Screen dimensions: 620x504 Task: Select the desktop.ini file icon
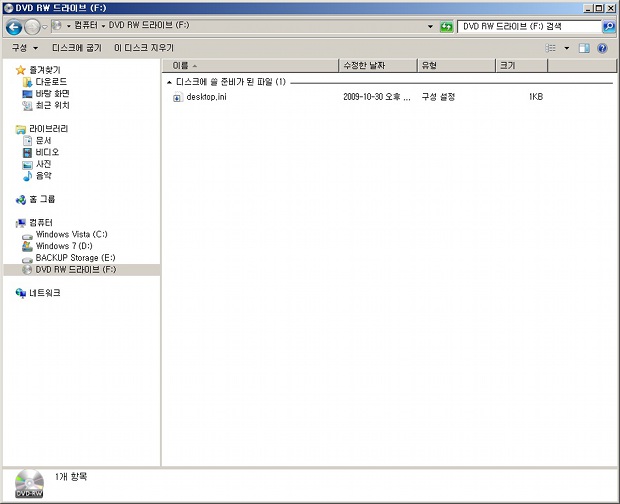point(178,97)
